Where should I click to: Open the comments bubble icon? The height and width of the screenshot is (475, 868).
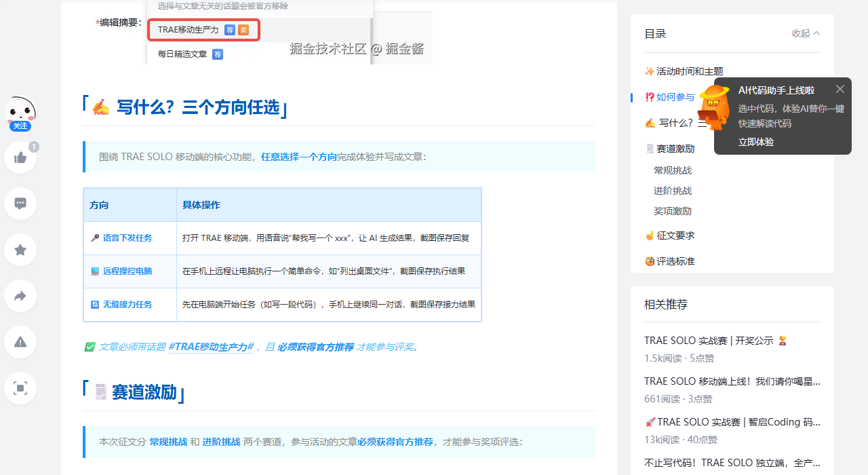pos(20,204)
